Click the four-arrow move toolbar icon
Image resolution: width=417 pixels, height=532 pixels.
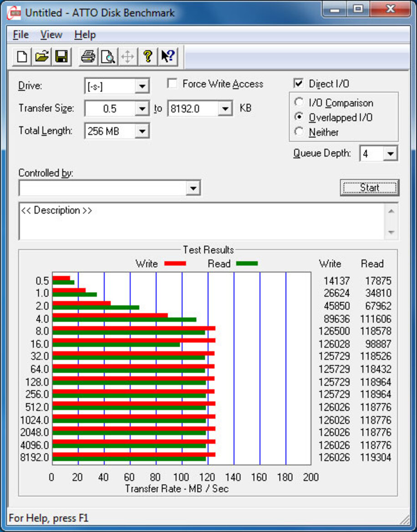[x=127, y=56]
